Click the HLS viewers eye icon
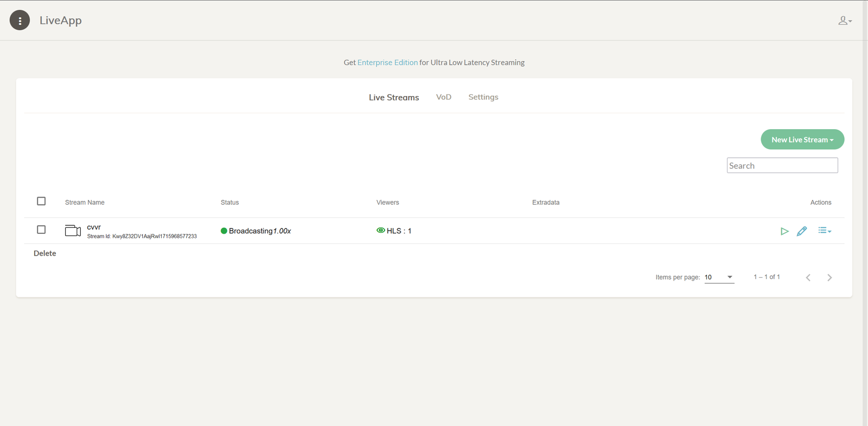The image size is (868, 426). coord(381,231)
